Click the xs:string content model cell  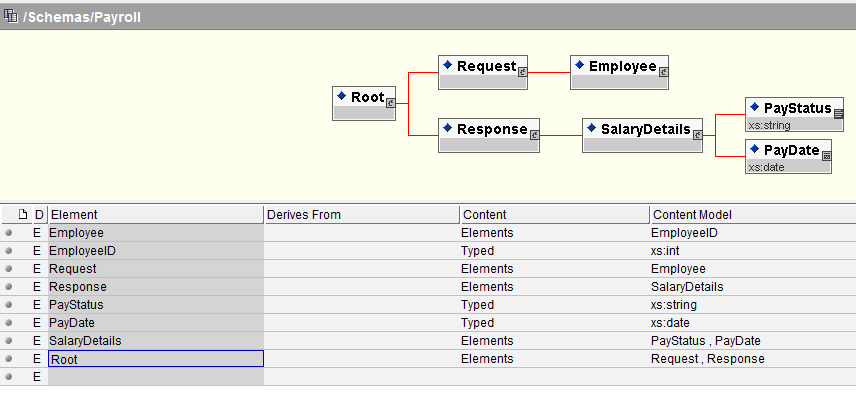(x=753, y=305)
